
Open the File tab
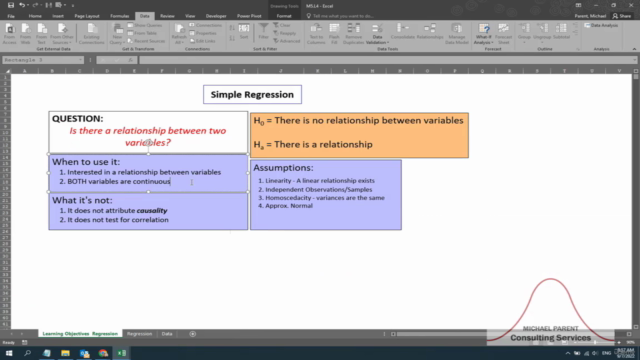click(11, 16)
